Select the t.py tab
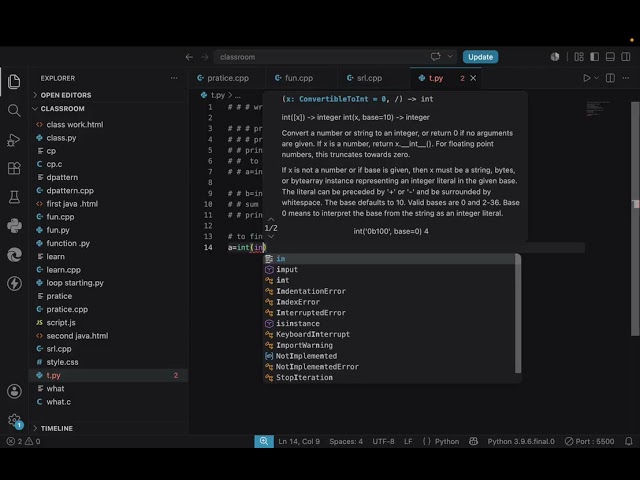Viewport: 640px width, 480px height. tap(436, 78)
